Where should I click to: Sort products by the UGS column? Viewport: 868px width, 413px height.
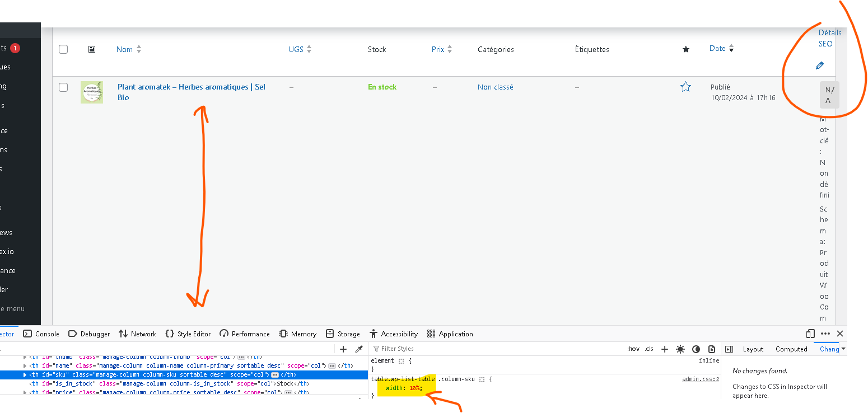[296, 49]
